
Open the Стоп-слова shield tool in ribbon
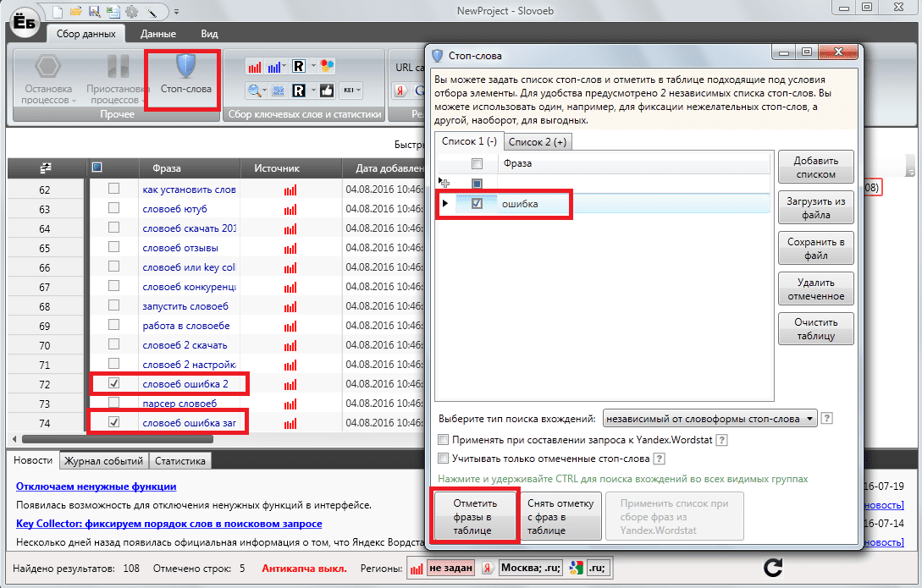[185, 74]
